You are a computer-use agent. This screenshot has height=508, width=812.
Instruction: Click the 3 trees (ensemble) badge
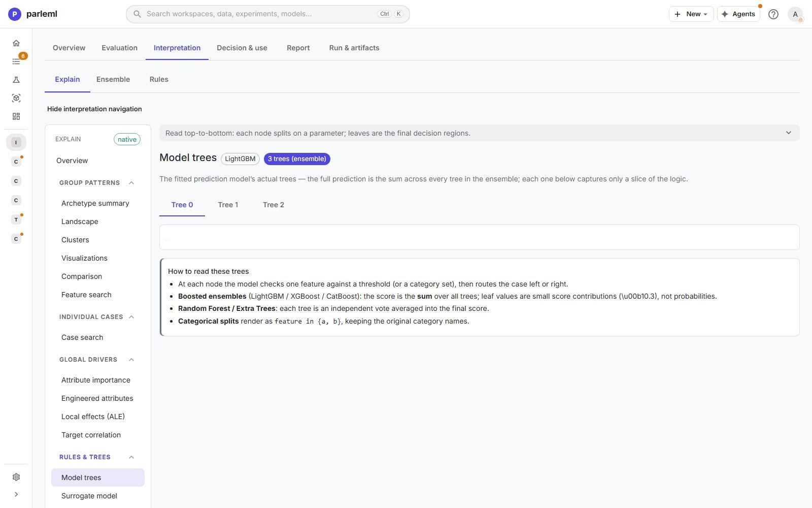coord(297,159)
